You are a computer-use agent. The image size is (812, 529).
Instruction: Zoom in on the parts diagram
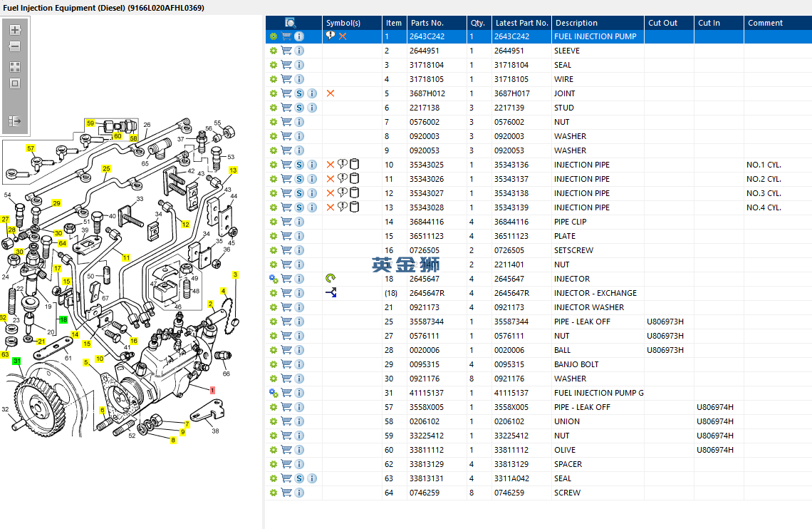(x=15, y=30)
